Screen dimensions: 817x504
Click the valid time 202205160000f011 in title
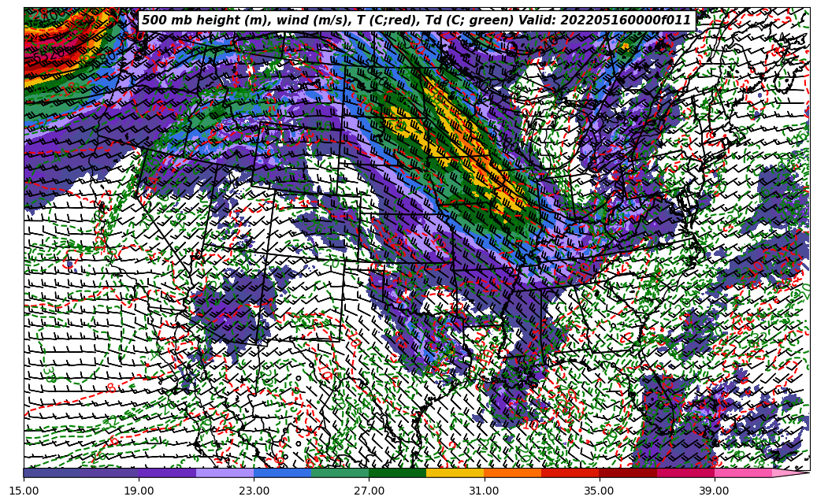[x=626, y=20]
